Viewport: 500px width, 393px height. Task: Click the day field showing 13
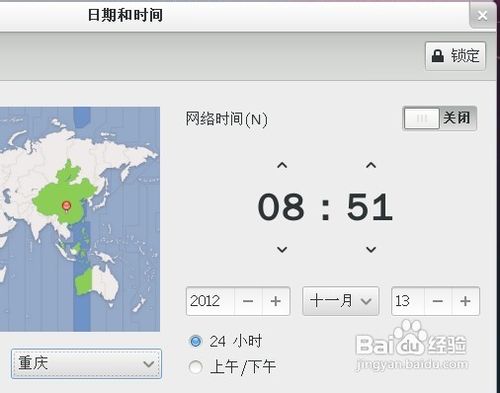pyautogui.click(x=408, y=301)
